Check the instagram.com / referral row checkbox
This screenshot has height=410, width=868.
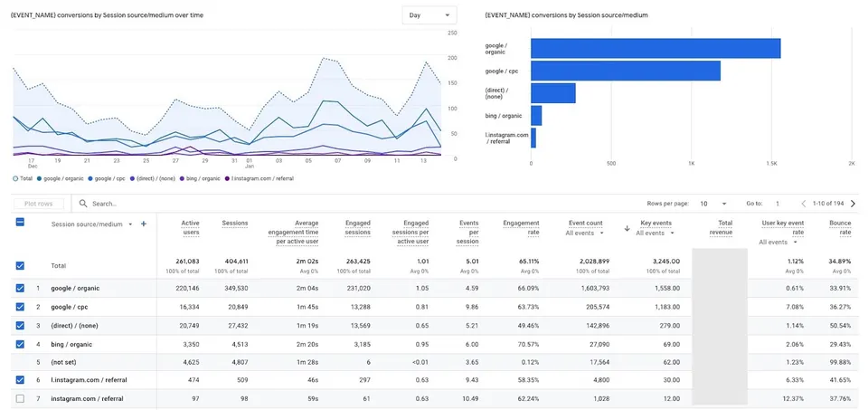[x=20, y=398]
